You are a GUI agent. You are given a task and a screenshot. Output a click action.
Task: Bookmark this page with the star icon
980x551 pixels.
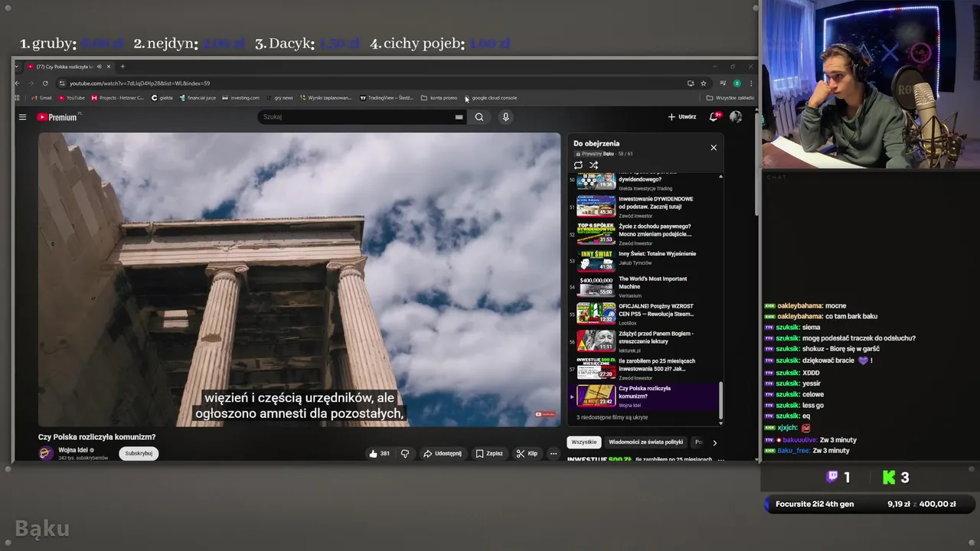coord(704,83)
